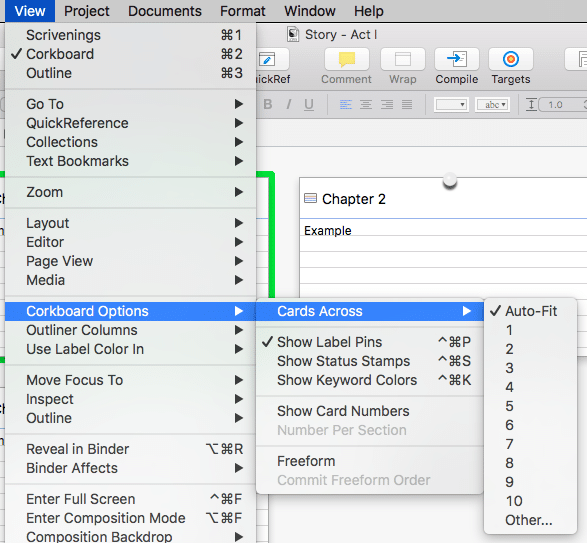Open the Inspect submenu
This screenshot has width=587, height=543.
130,399
